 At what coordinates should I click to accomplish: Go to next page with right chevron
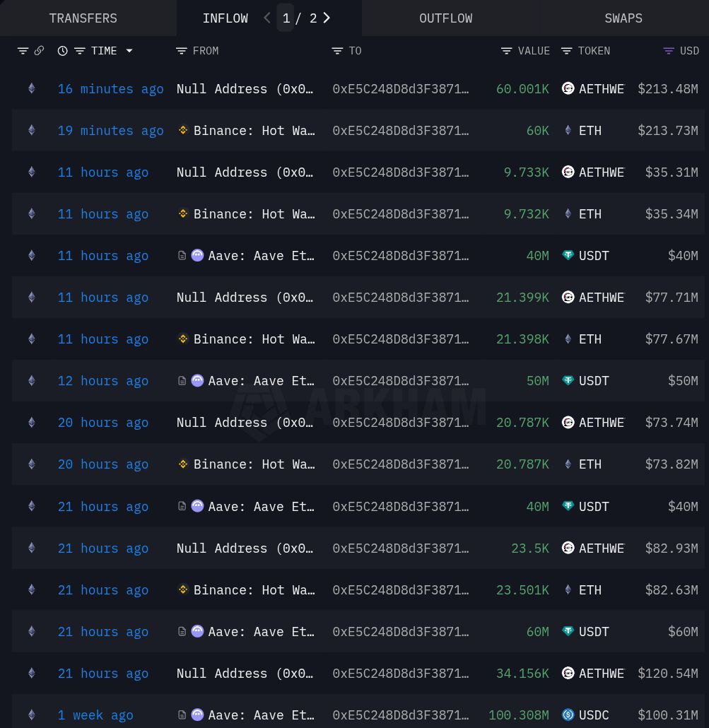click(x=326, y=18)
